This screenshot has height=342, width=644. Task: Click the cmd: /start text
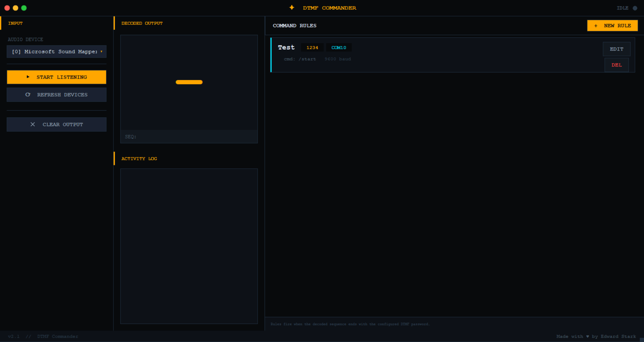click(x=300, y=59)
